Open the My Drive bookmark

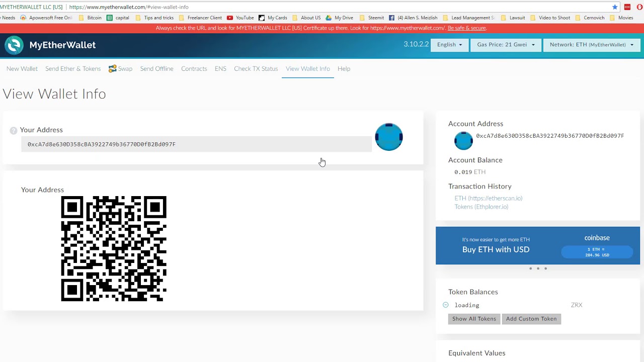tap(340, 18)
